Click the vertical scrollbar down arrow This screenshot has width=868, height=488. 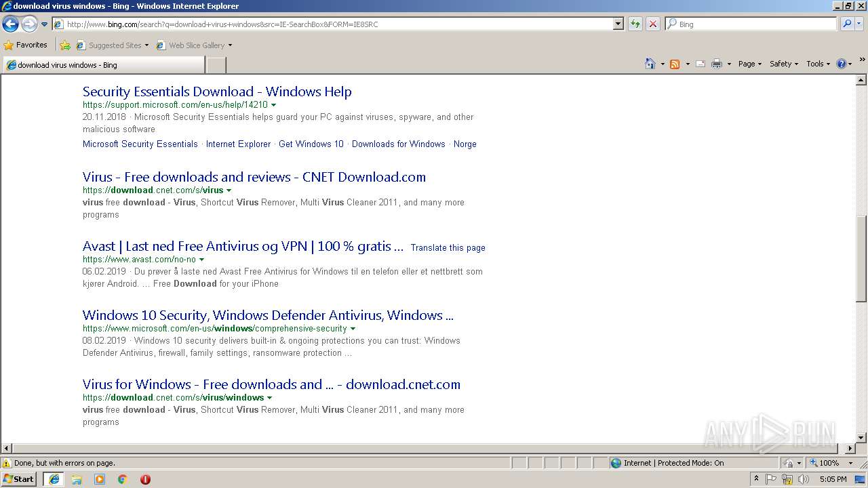click(x=861, y=438)
